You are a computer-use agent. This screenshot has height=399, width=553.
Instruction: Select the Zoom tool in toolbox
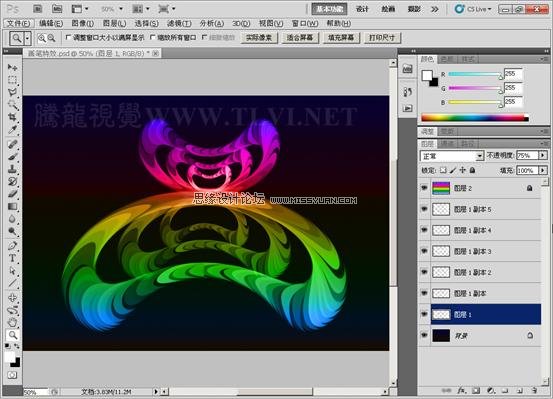pyautogui.click(x=12, y=335)
